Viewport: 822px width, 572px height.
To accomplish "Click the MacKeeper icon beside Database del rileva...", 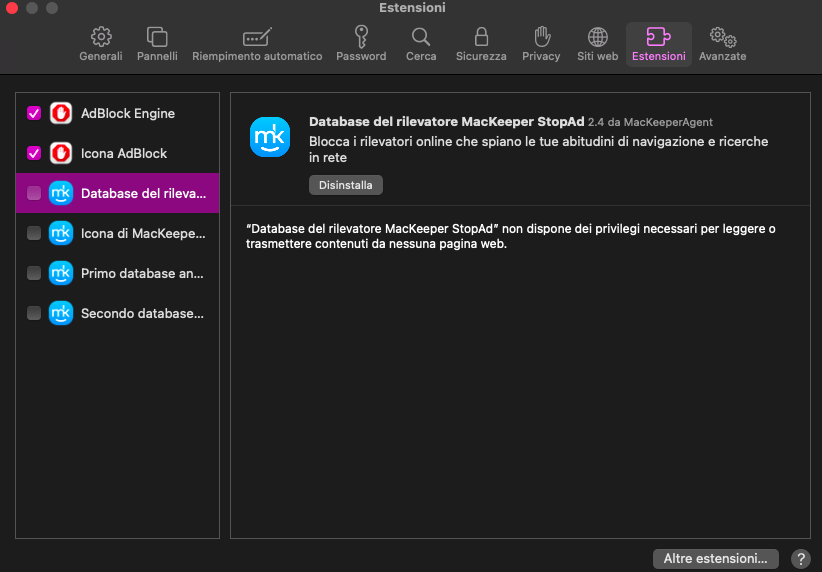I will pyautogui.click(x=61, y=193).
